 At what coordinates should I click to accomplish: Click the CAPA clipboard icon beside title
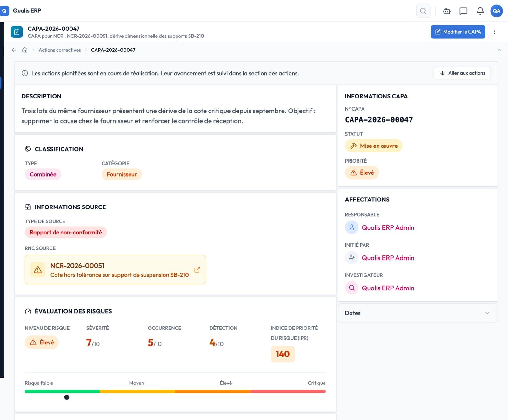tap(17, 32)
